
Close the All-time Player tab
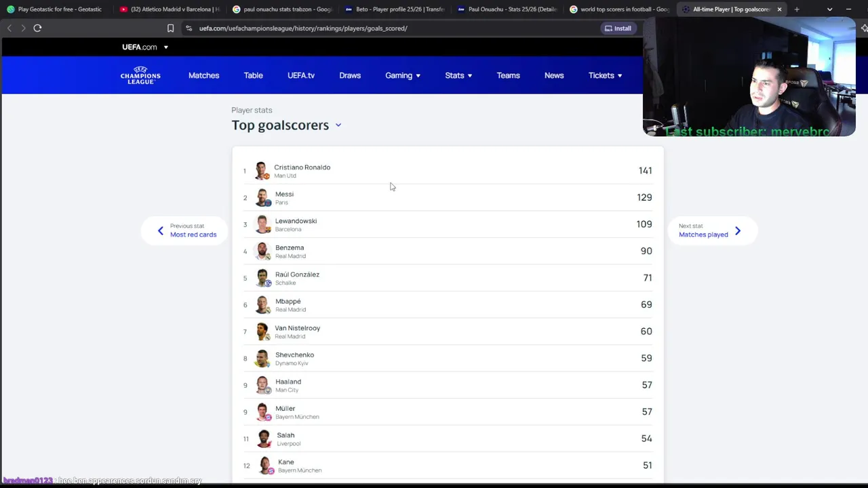pos(779,9)
